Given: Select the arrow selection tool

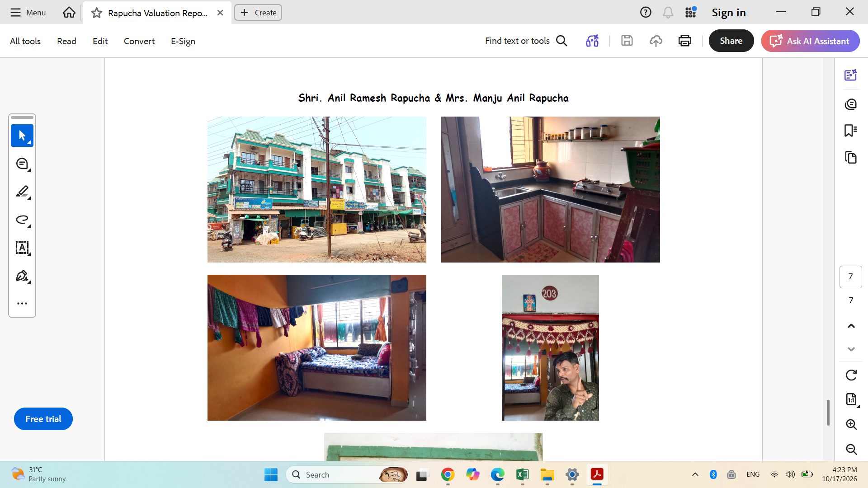Looking at the screenshot, I should pos(22,136).
